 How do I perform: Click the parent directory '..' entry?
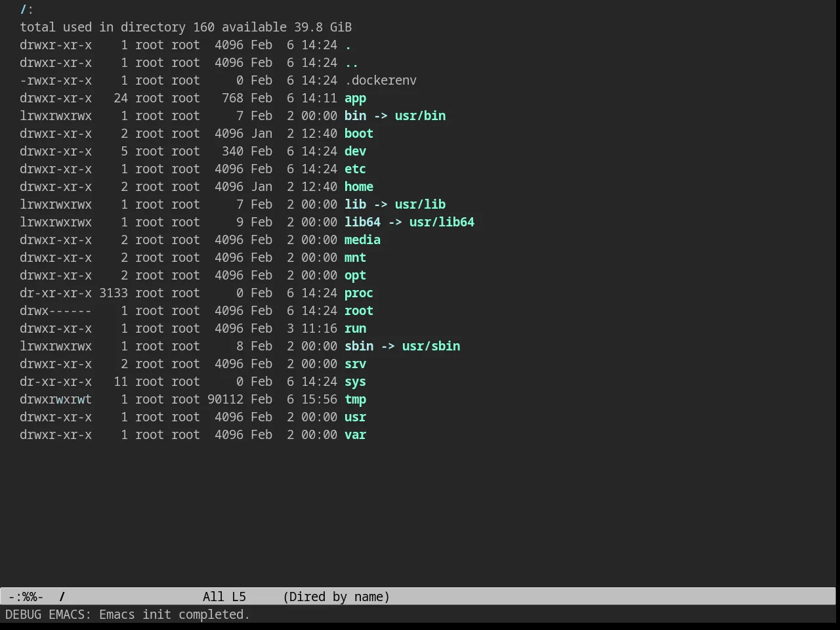[352, 63]
